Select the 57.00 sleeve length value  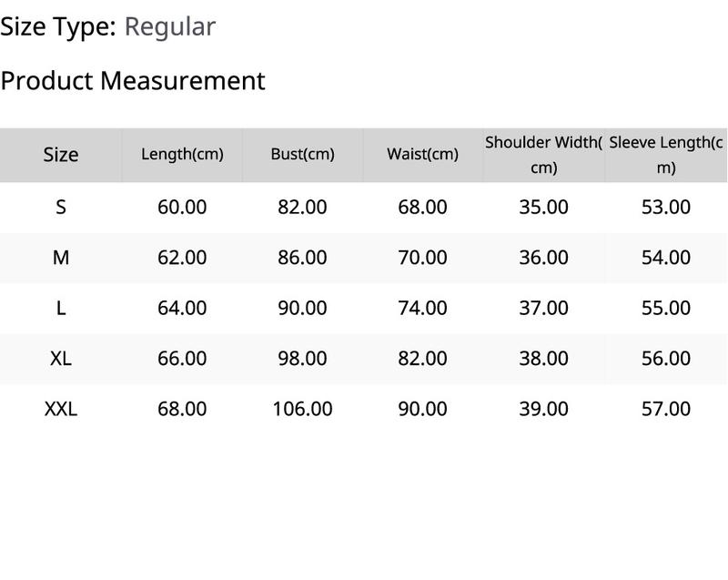coord(666,409)
